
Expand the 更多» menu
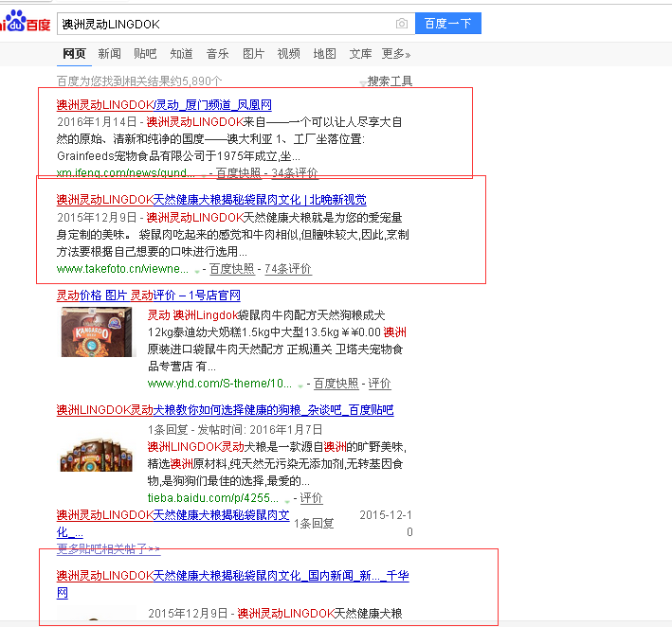[x=396, y=54]
